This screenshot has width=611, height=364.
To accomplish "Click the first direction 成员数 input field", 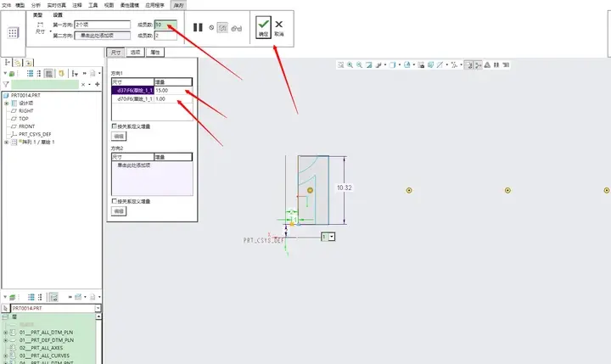I will pyautogui.click(x=165, y=25).
